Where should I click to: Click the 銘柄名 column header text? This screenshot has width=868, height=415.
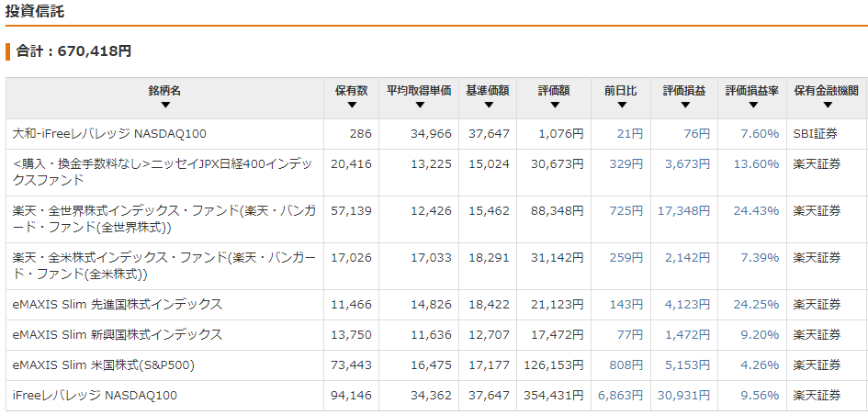pos(165,91)
